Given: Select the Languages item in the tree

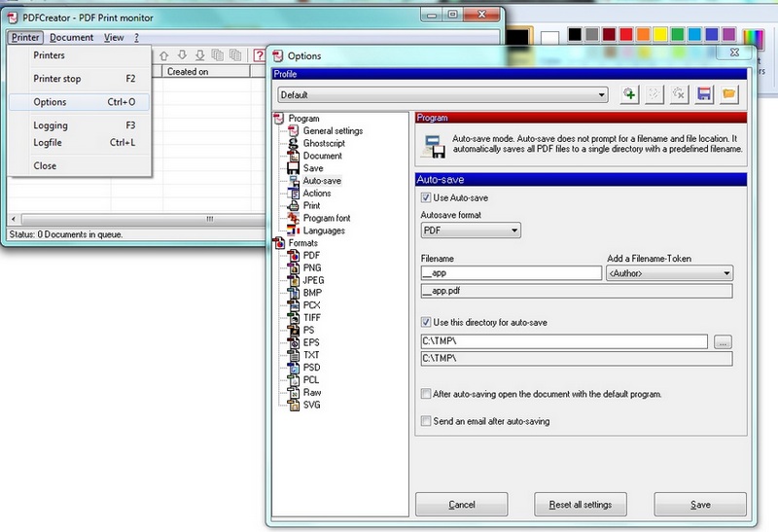Looking at the screenshot, I should tap(323, 231).
